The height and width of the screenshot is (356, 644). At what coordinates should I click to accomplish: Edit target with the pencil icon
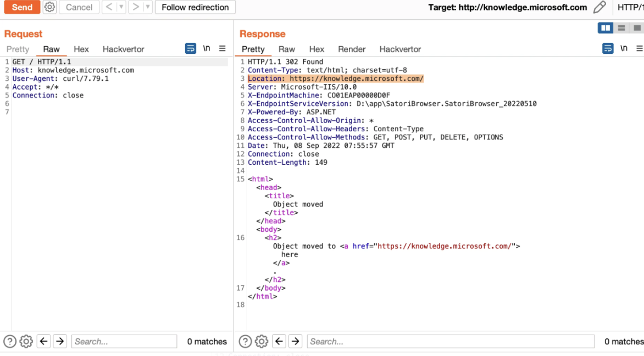pos(599,7)
